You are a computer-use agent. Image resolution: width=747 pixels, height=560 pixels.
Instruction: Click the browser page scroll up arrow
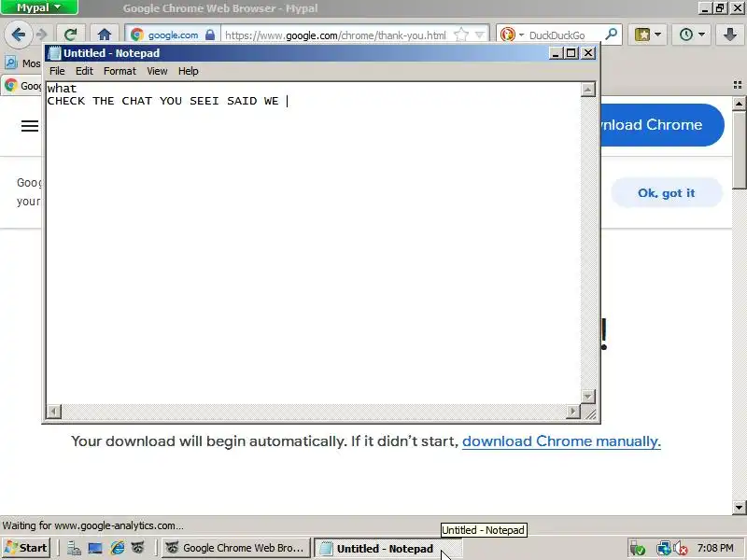point(739,104)
